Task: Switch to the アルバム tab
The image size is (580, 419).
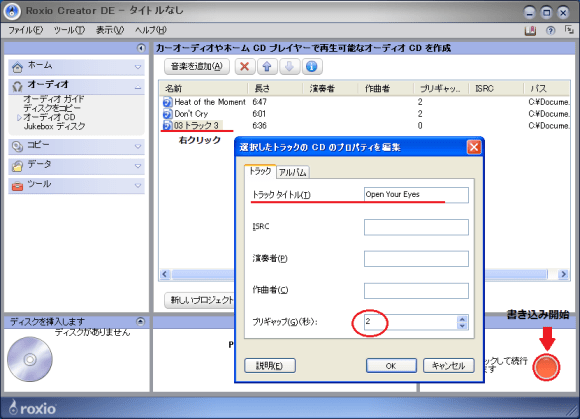Action: coord(293,172)
